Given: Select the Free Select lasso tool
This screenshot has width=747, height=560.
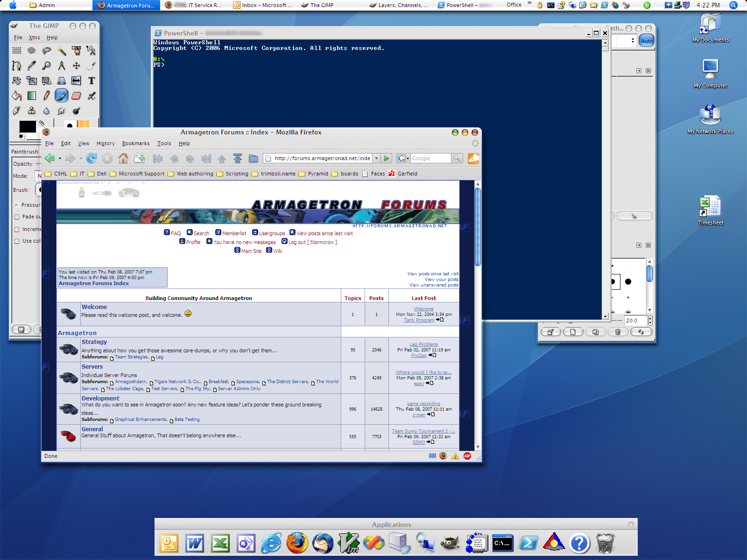Looking at the screenshot, I should point(47,50).
